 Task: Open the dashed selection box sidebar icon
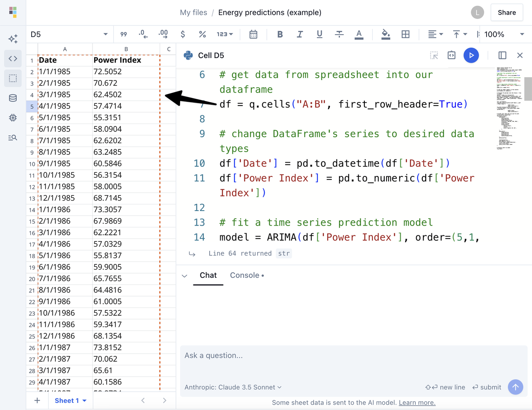(x=13, y=78)
